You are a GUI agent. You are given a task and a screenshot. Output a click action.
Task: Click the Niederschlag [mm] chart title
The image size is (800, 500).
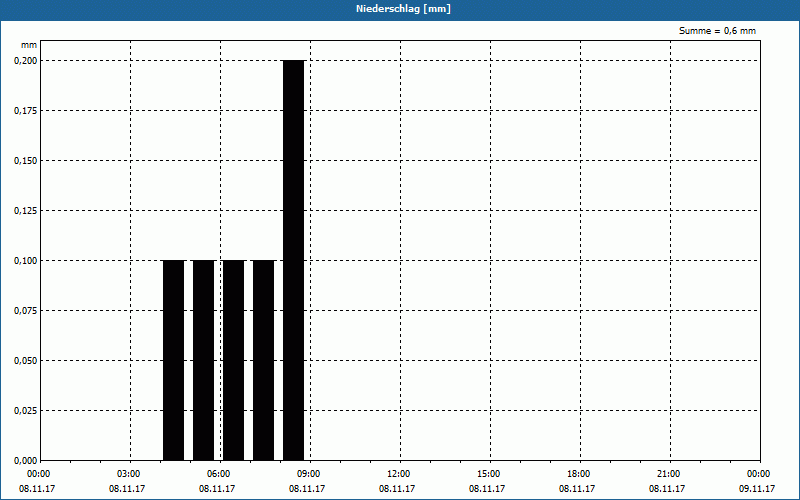coord(403,9)
